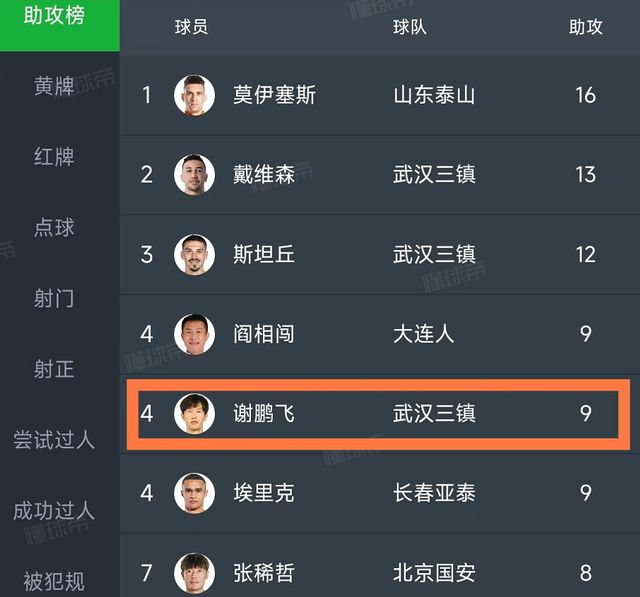
Task: Switch to 黄牌 stats tab
Action: [x=54, y=86]
